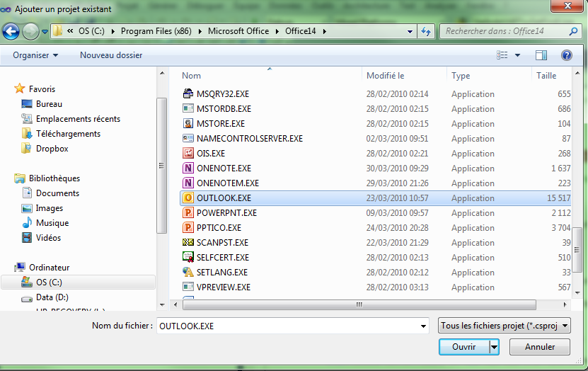Go back with the blue back arrow
This screenshot has width=588, height=371.
point(11,31)
